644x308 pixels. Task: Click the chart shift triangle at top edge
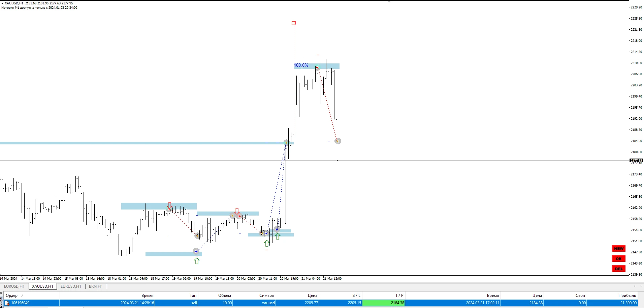[x=389, y=1]
